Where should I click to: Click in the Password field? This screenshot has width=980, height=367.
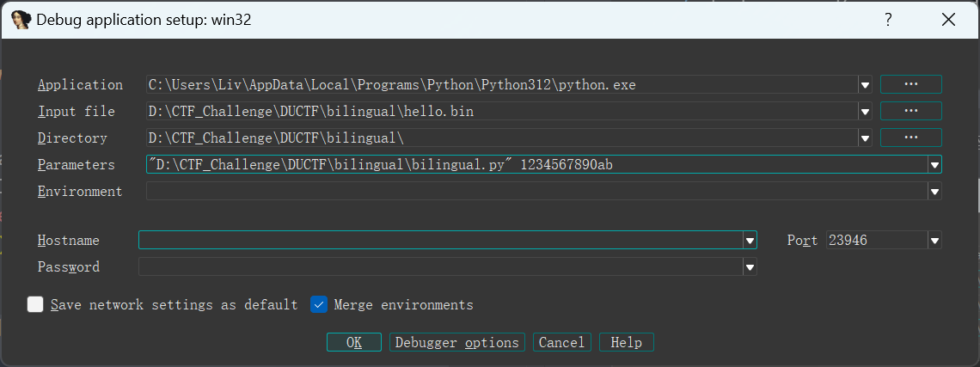click(441, 267)
